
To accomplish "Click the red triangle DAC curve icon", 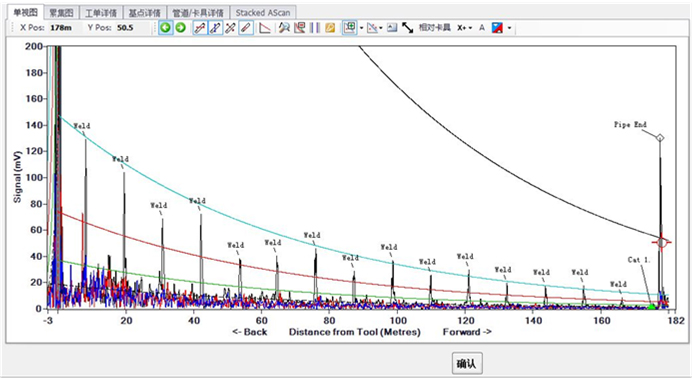I will coord(264,28).
